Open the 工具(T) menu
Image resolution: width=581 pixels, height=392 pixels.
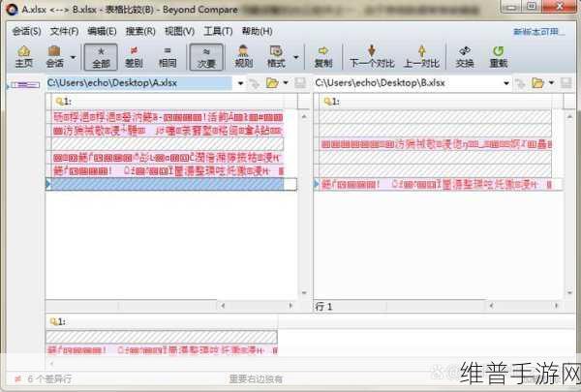point(218,32)
